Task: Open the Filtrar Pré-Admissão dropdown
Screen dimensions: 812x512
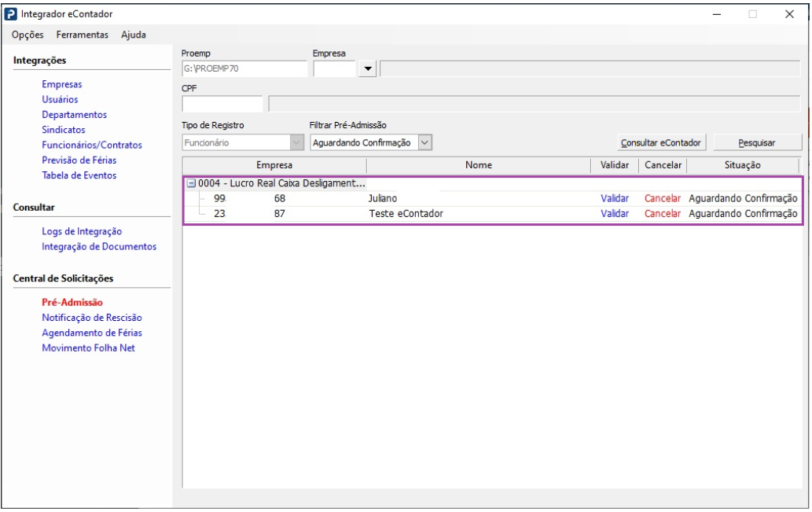Action: [x=371, y=142]
